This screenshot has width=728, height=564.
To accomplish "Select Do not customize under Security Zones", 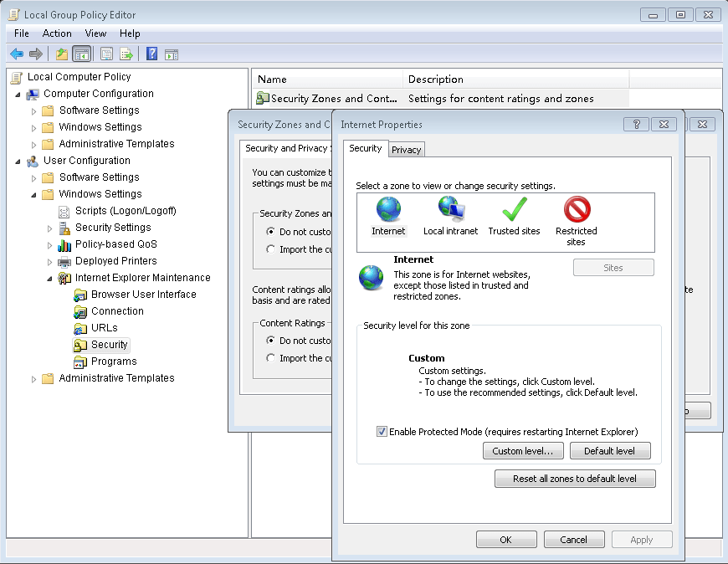I will 270,231.
